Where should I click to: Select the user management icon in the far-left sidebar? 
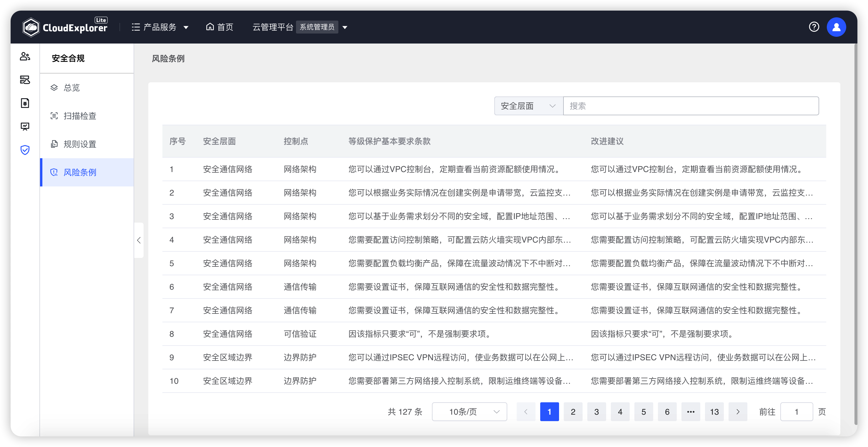tap(25, 56)
